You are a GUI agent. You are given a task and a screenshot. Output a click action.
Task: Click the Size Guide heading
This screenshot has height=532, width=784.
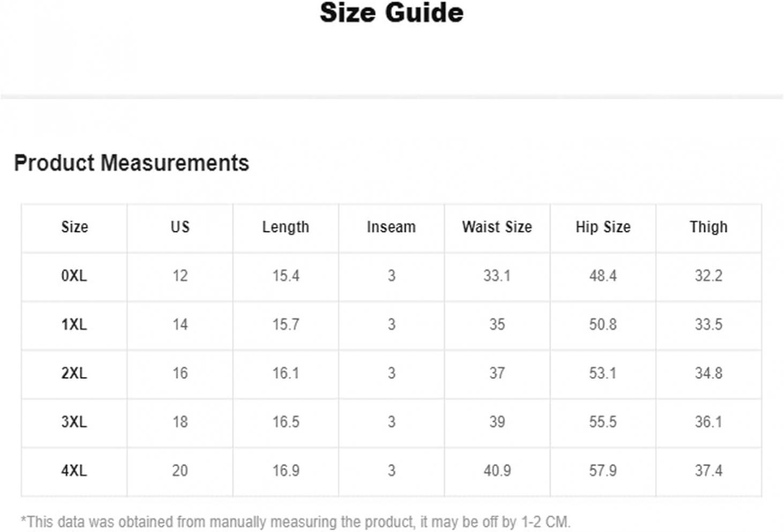(x=391, y=13)
